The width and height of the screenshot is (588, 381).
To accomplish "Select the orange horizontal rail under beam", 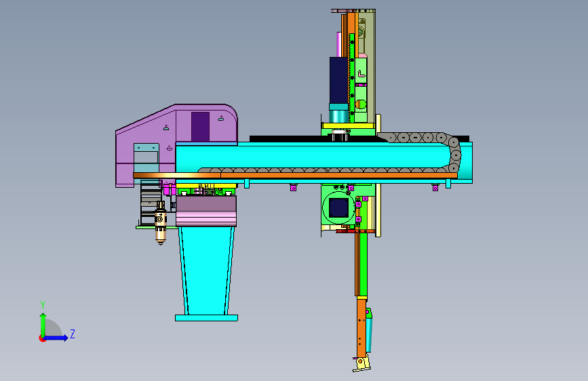I will pyautogui.click(x=295, y=175).
